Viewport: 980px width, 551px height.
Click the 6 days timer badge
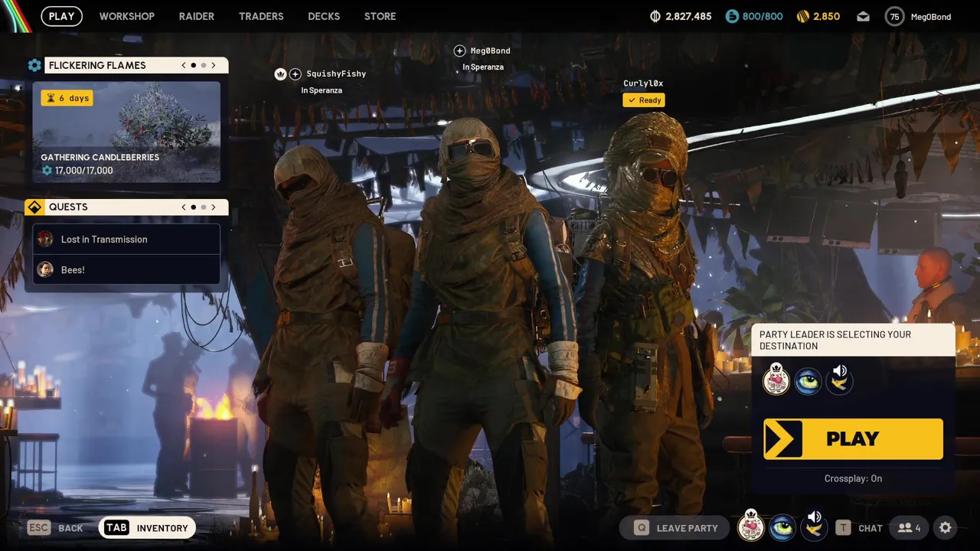point(67,98)
